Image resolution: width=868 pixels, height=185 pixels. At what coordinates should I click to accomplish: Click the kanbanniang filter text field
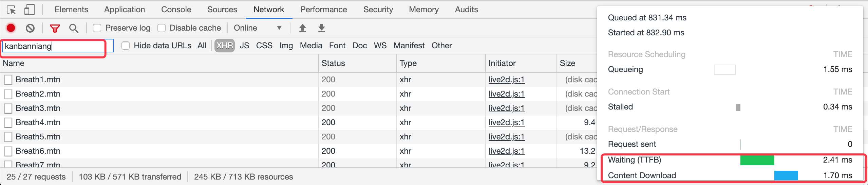pyautogui.click(x=54, y=46)
